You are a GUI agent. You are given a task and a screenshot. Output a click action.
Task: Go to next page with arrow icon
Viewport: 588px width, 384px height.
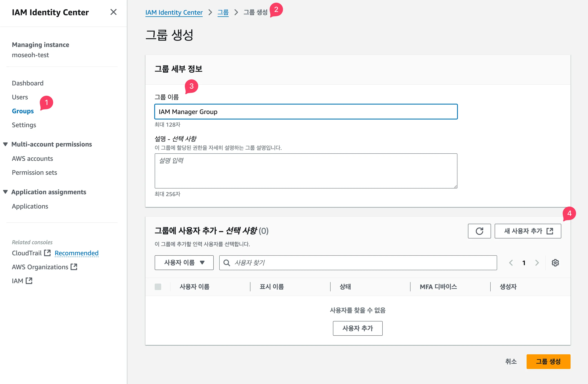pos(537,263)
